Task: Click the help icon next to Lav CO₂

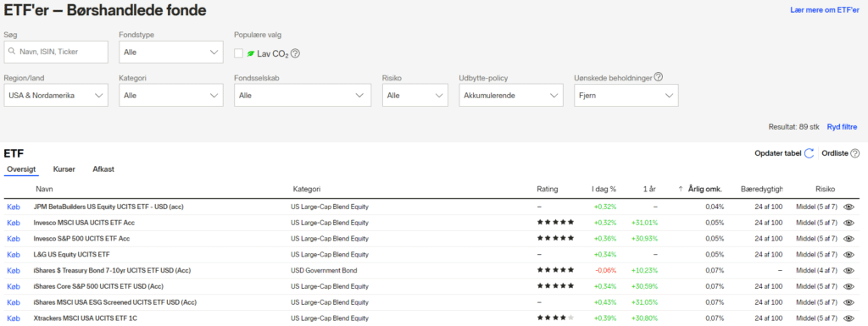Action: 296,53
